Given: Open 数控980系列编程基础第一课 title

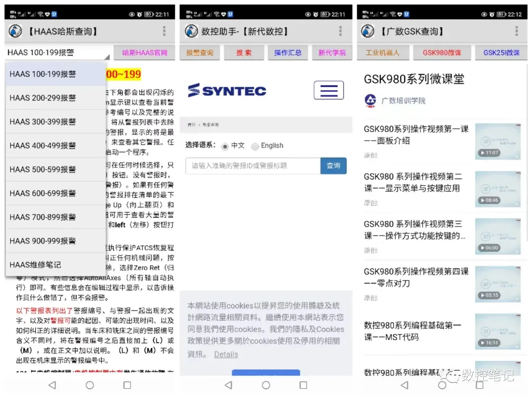Looking at the screenshot, I should coord(413,331).
